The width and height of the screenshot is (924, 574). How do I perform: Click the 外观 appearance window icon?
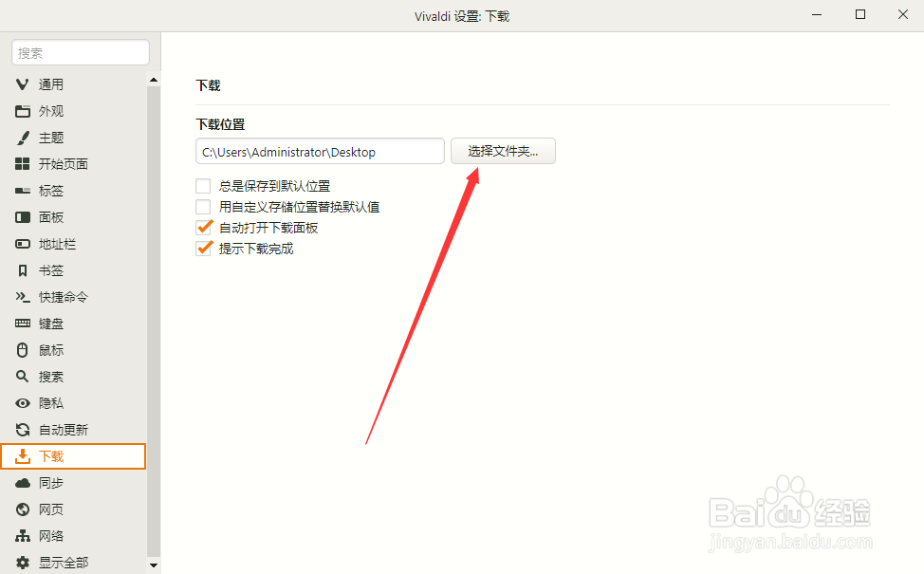pyautogui.click(x=23, y=111)
